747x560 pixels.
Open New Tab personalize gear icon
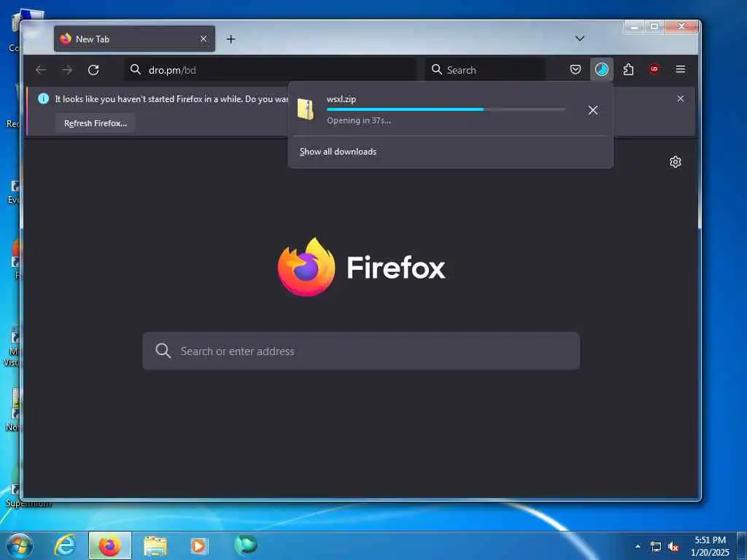point(676,162)
